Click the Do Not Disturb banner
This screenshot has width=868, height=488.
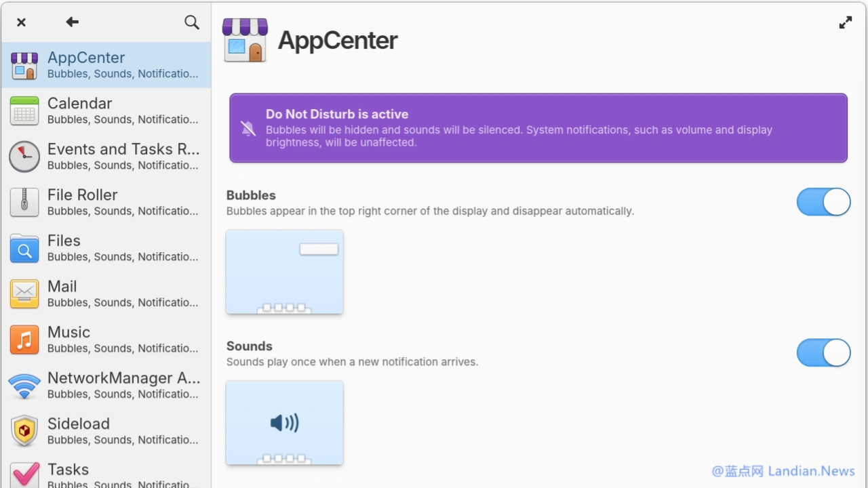tap(538, 128)
